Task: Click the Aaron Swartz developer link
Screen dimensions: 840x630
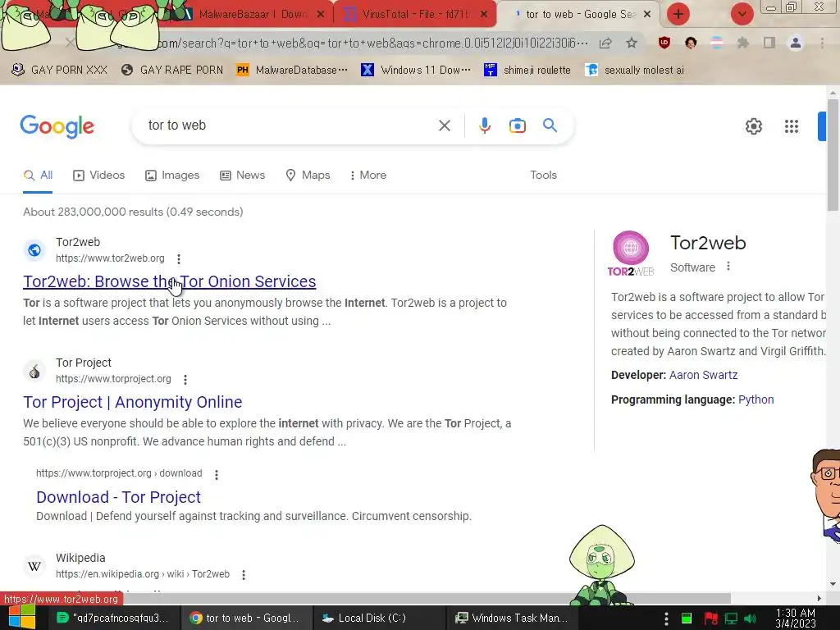Action: click(703, 375)
